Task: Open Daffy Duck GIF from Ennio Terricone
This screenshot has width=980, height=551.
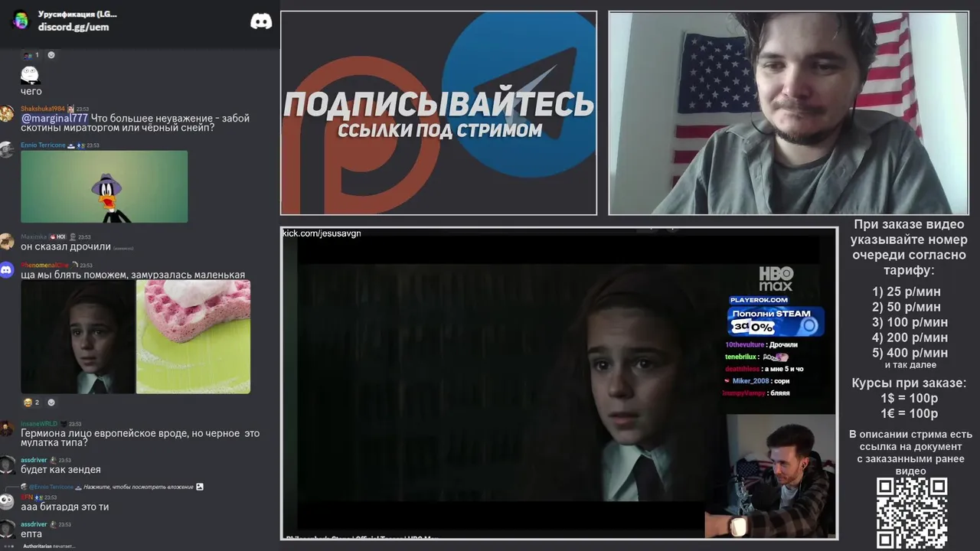Action: pyautogui.click(x=104, y=187)
